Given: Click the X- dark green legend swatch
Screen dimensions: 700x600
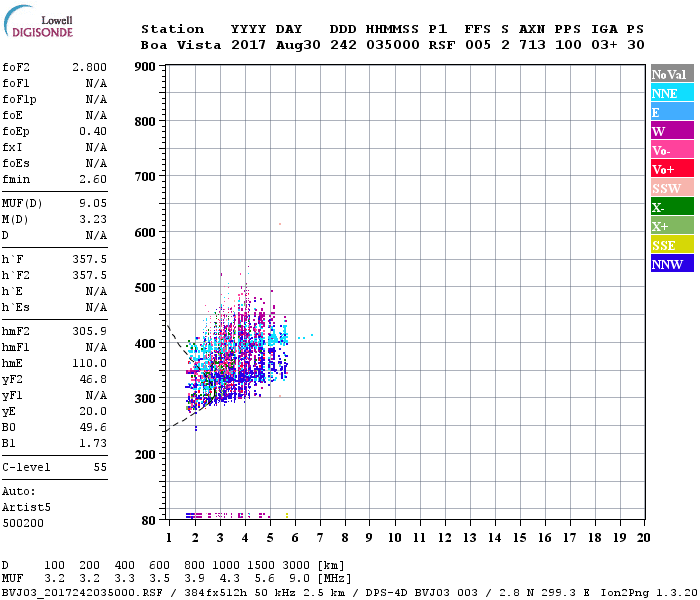Looking at the screenshot, I should point(672,207).
